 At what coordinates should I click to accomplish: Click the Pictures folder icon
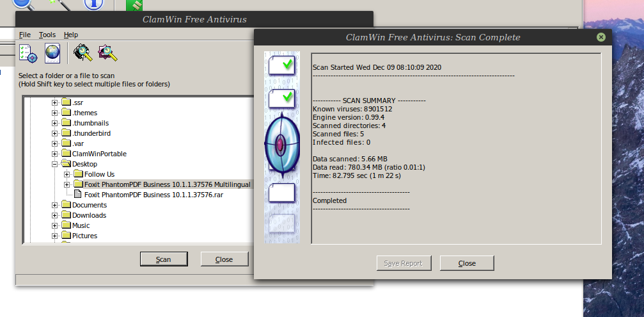point(66,235)
